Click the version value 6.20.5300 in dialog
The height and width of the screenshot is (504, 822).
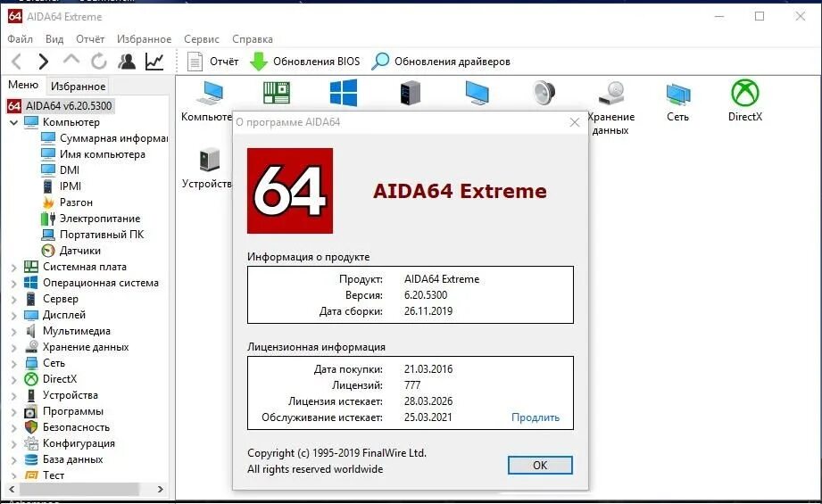tap(426, 295)
